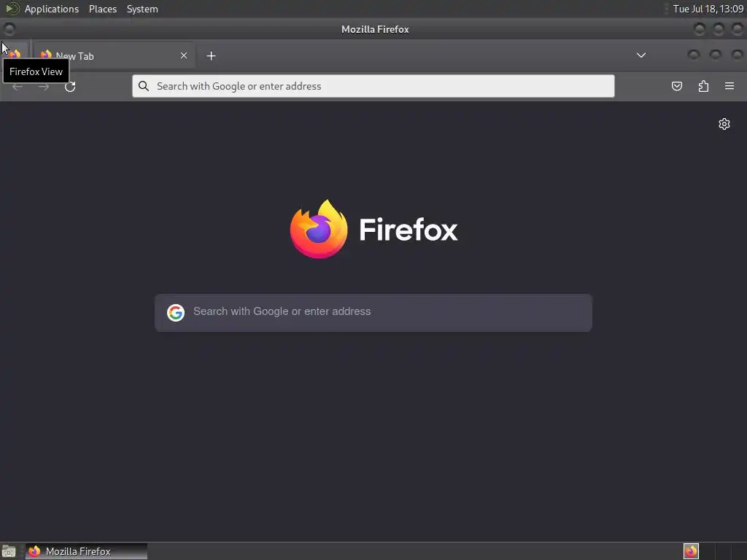This screenshot has width=747, height=560.
Task: Open new tab personalize gear icon
Action: click(x=724, y=124)
